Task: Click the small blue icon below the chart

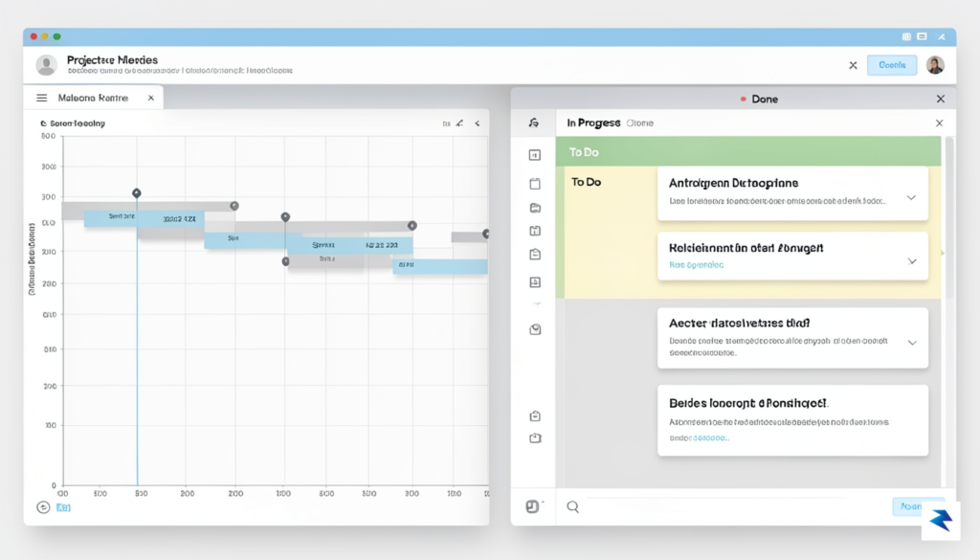Action: tap(64, 507)
